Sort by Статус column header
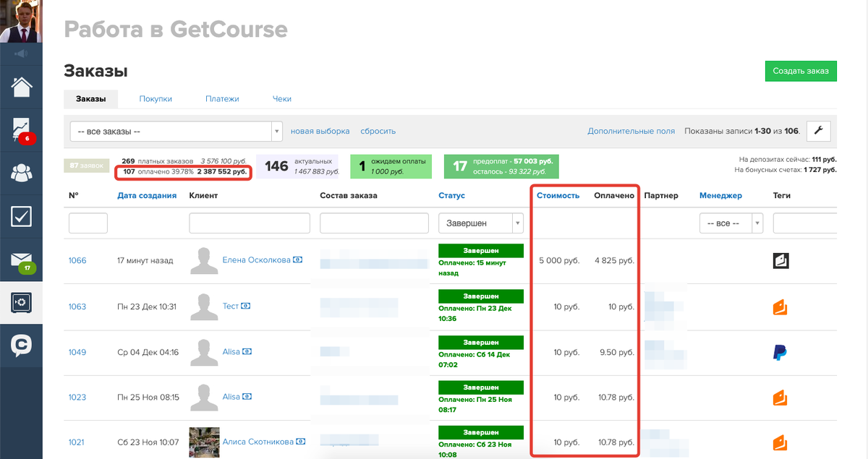 point(451,195)
